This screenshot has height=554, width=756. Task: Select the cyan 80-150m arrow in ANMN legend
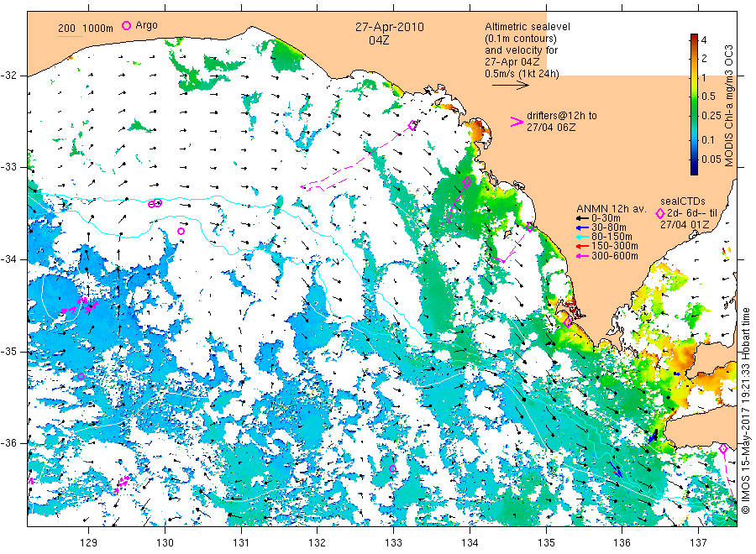582,237
